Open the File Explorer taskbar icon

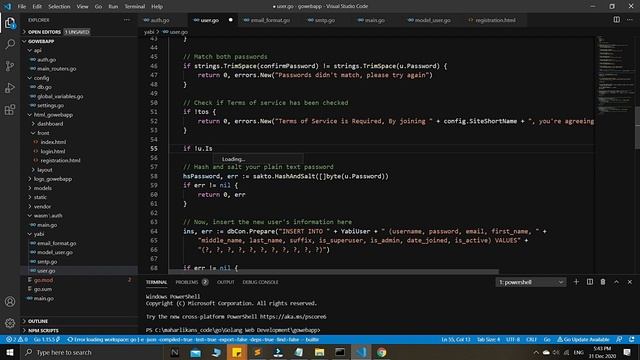[x=319, y=352]
